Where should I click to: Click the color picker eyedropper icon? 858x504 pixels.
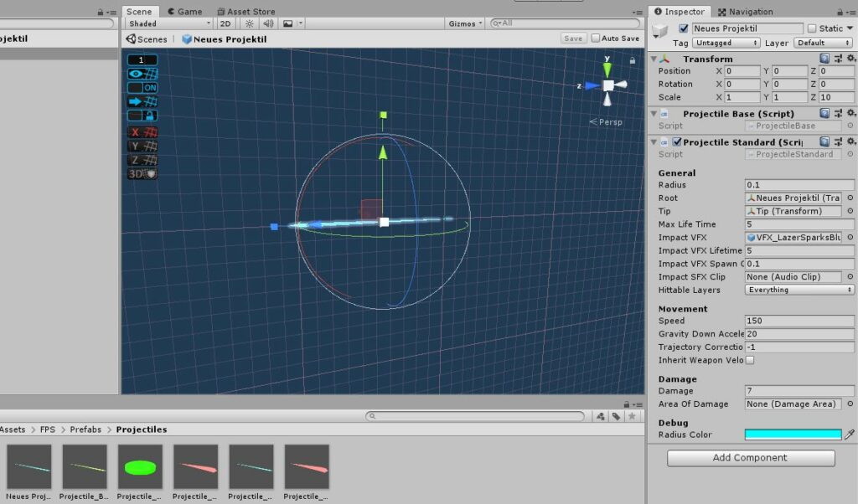point(850,435)
